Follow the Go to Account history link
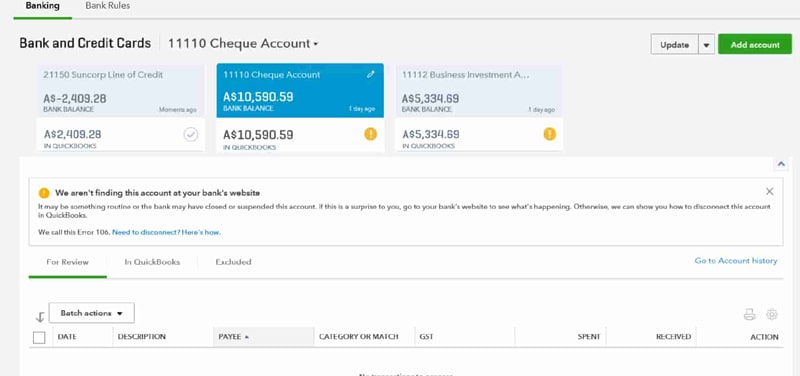The image size is (800, 376). tap(736, 261)
